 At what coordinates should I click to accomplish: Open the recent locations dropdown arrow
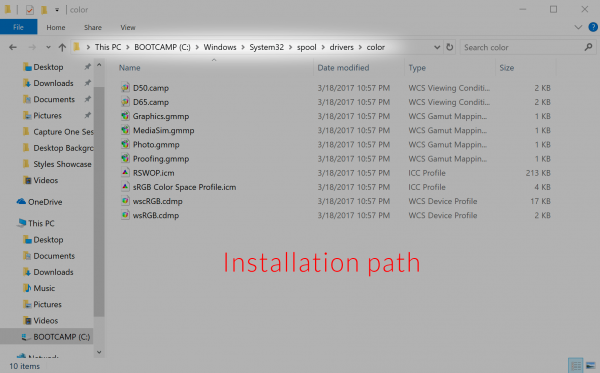(x=48, y=47)
